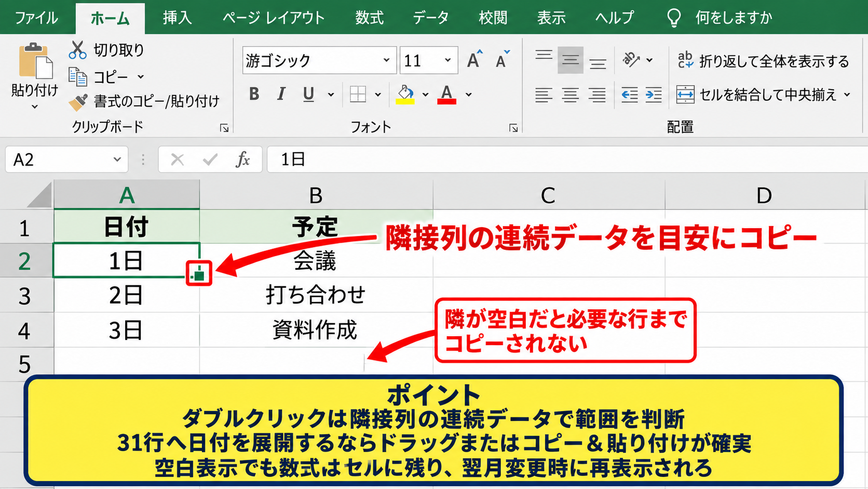Click cell containing 3日
Image resolution: width=868 pixels, height=489 pixels.
tap(127, 330)
